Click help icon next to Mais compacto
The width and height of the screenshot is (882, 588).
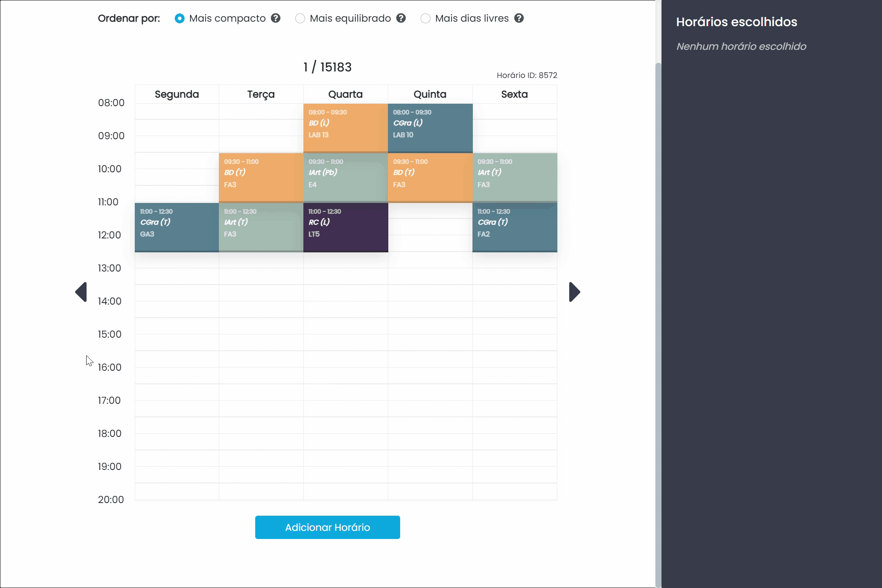click(276, 18)
